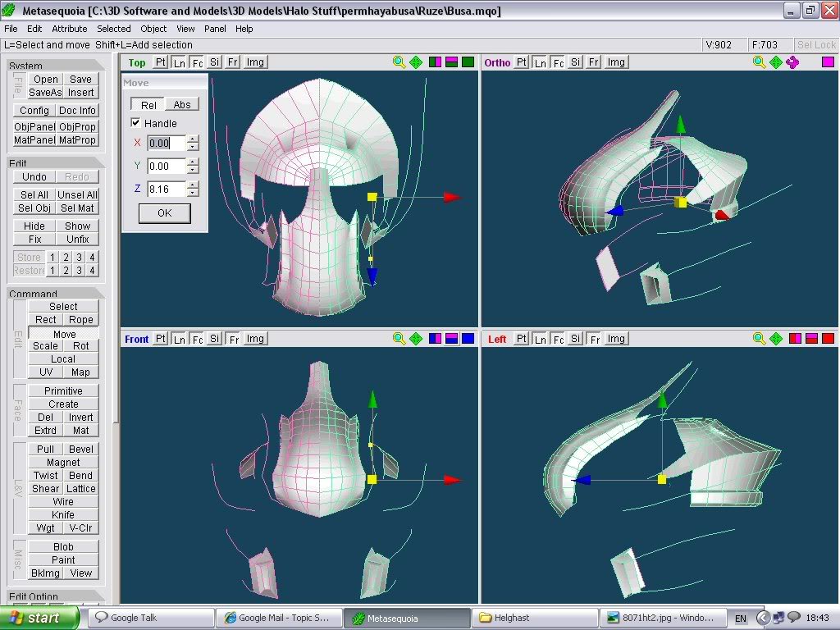Click the green Y-axis arrow handle in Front view
Screen dimensions: 840x630
coord(373,399)
